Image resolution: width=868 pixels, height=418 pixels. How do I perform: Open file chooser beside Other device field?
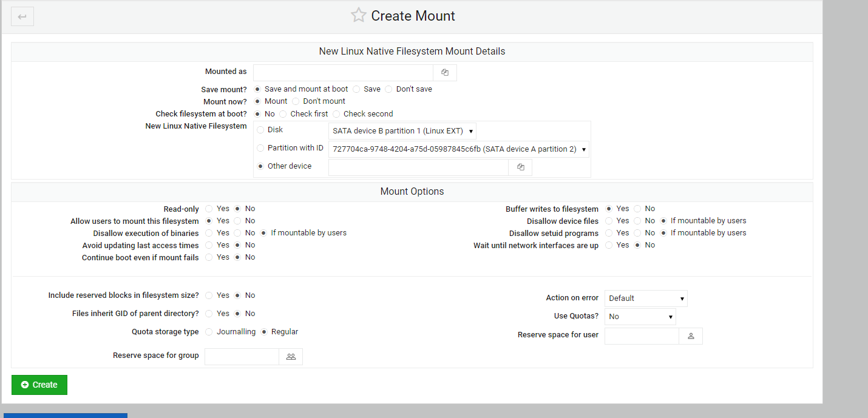[x=521, y=167]
